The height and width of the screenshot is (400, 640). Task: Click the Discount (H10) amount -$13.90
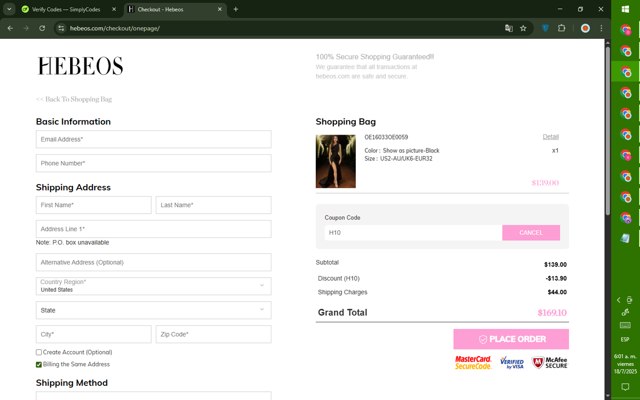pyautogui.click(x=556, y=278)
